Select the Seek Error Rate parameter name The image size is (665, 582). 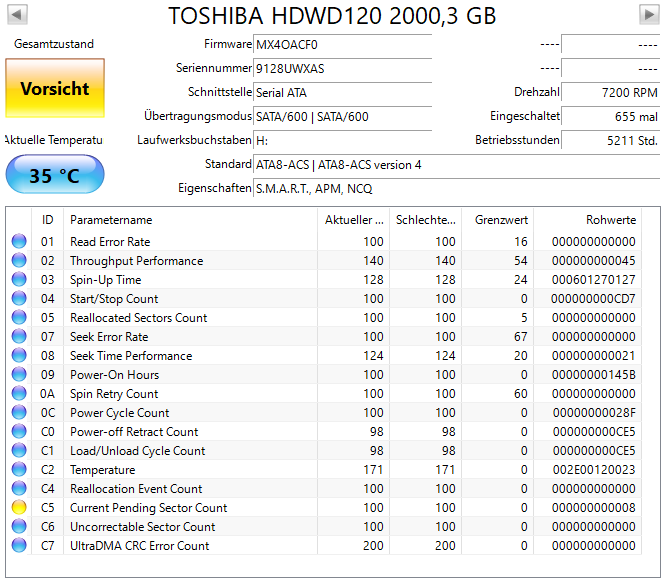pos(109,336)
